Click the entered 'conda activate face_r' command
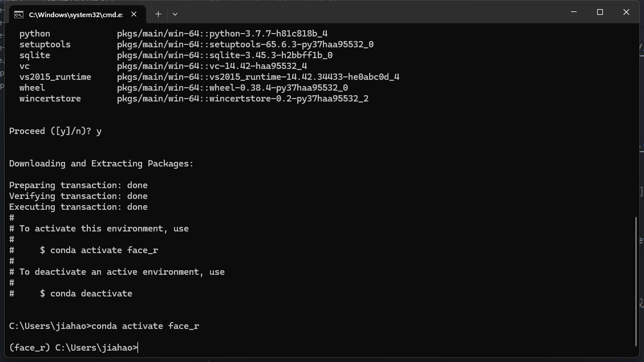Screen dimensions: 644x362 click(145, 326)
